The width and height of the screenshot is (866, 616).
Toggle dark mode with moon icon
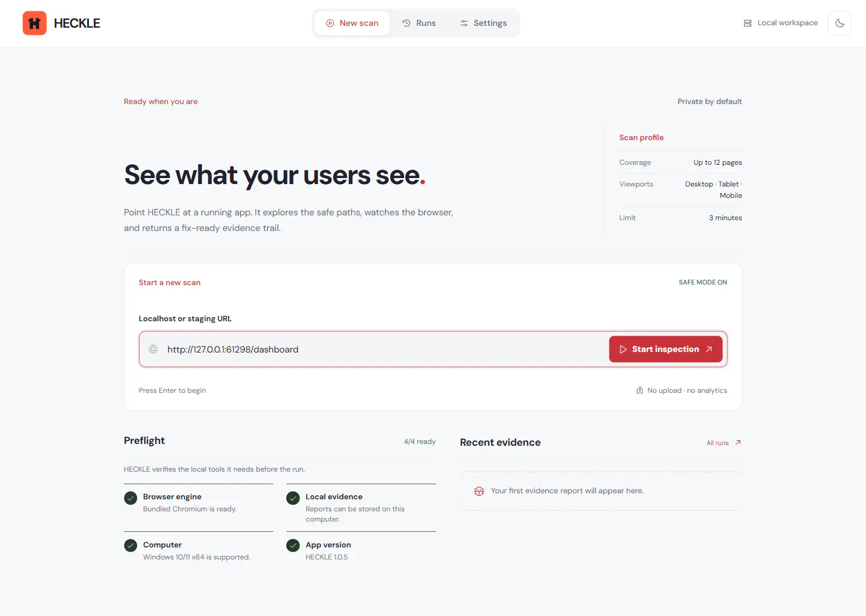(x=840, y=23)
